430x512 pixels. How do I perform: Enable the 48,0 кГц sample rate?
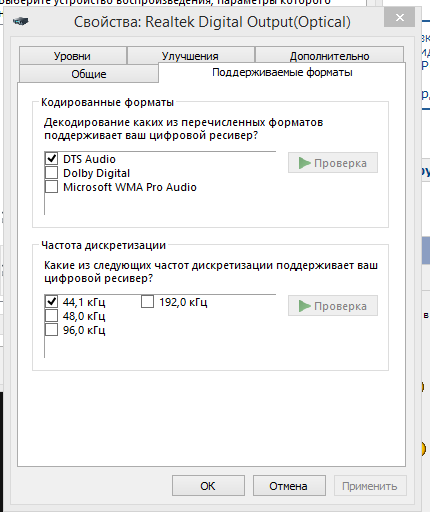(x=51, y=316)
